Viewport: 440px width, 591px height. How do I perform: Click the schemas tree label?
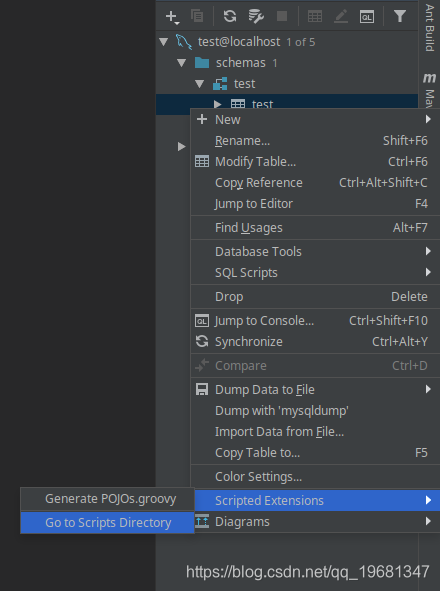pos(241,63)
